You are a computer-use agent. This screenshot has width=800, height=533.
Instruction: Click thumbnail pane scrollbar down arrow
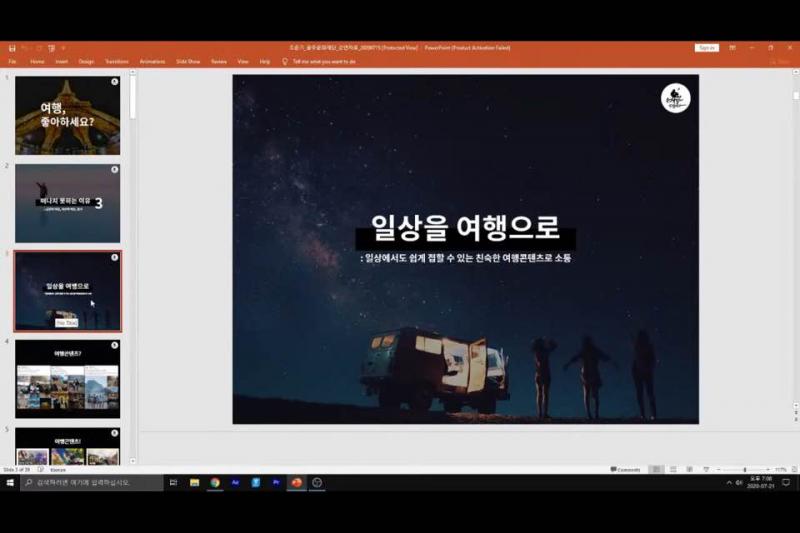(133, 461)
